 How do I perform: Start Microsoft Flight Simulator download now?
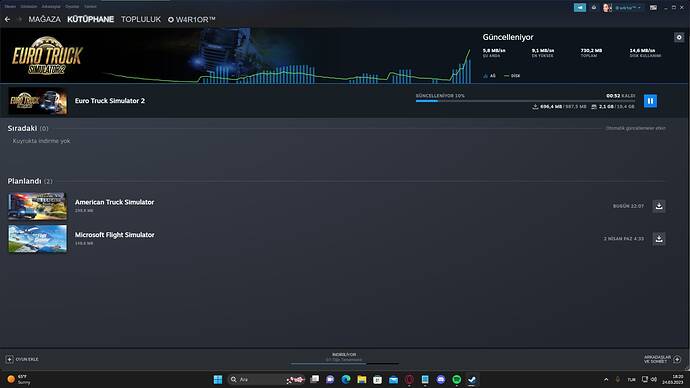[x=659, y=238]
